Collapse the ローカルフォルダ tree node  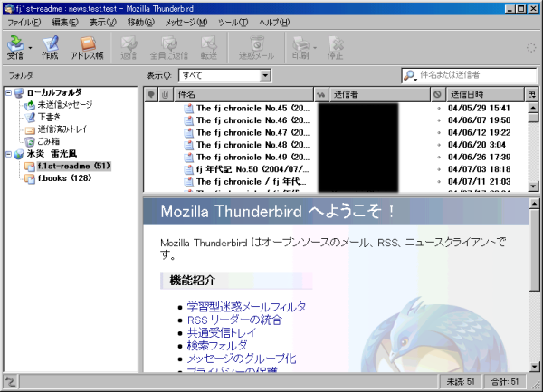pyautogui.click(x=8, y=92)
